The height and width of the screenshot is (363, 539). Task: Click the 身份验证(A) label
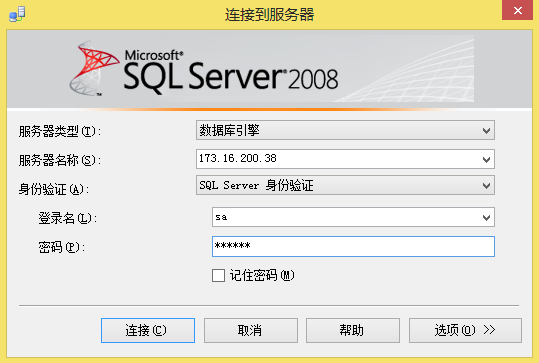coord(54,189)
